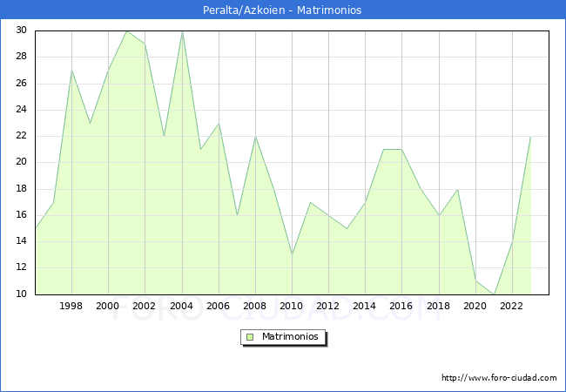Image resolution: width=566 pixels, height=392 pixels.
Task: Click the 2004 peak data point at 30
Action: [182, 31]
